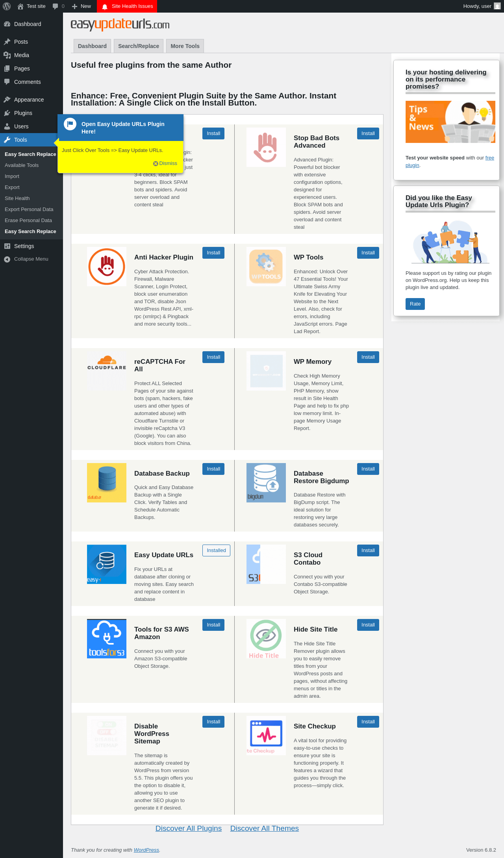The width and height of the screenshot is (504, 858).
Task: Click the Cloudflare logo for reCAPTCHA For All
Action: coord(107,371)
